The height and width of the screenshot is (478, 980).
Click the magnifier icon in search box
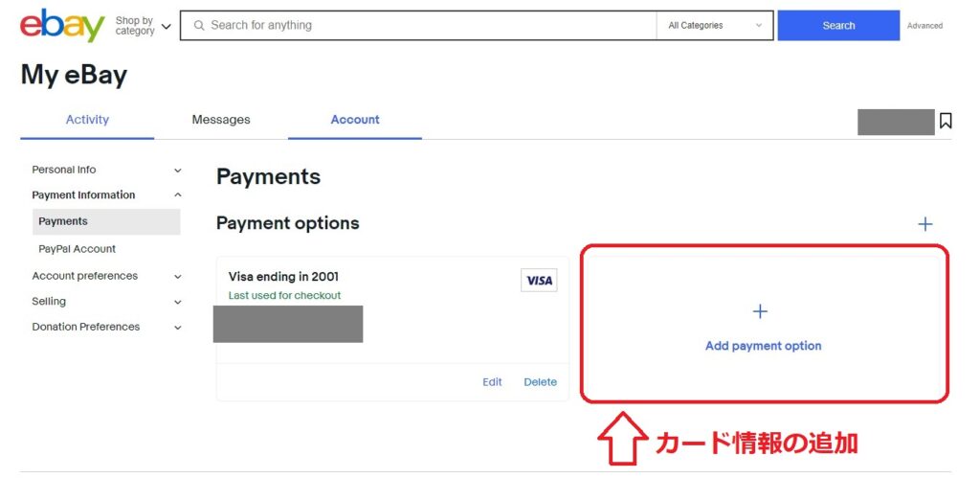(199, 26)
